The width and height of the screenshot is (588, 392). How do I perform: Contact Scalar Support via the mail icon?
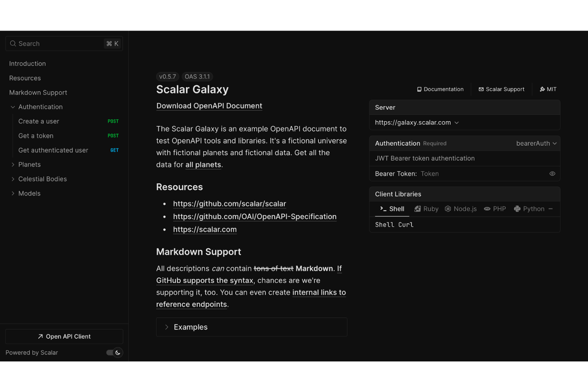click(481, 89)
